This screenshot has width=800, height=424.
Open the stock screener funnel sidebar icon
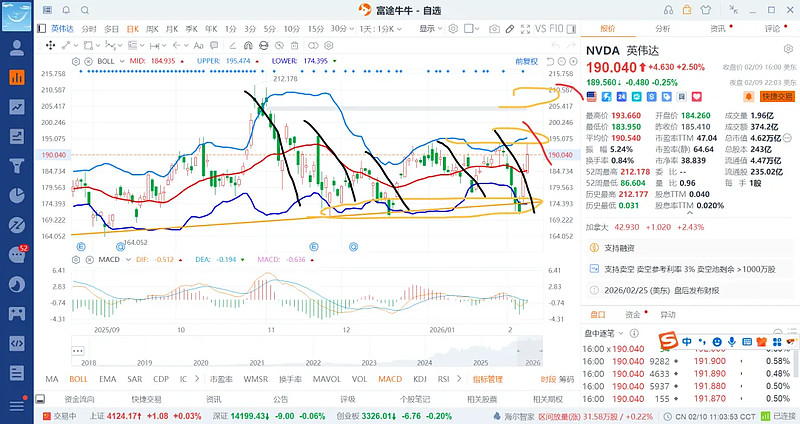(x=17, y=166)
